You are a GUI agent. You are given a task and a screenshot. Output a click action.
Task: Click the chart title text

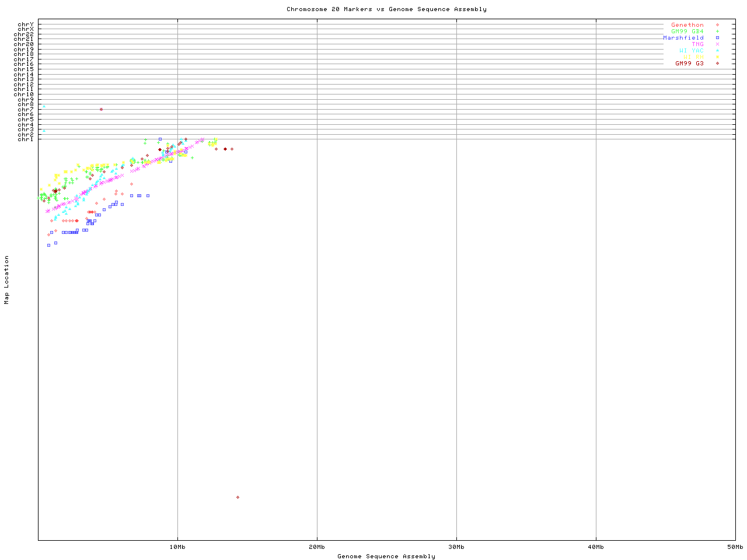pos(386,9)
